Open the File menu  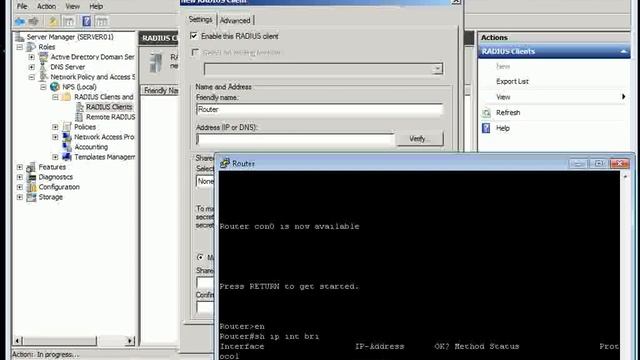[22, 7]
